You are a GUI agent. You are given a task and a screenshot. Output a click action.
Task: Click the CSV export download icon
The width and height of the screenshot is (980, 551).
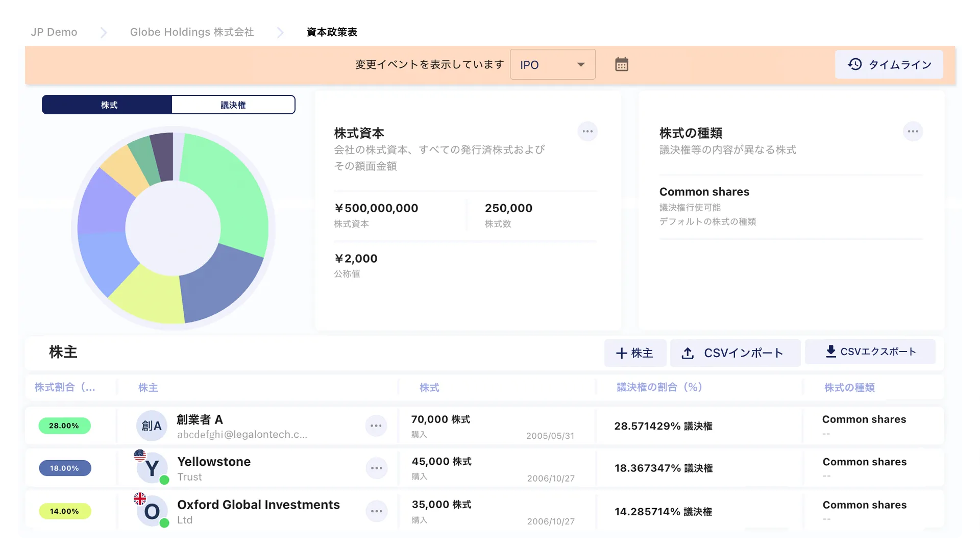(x=830, y=351)
